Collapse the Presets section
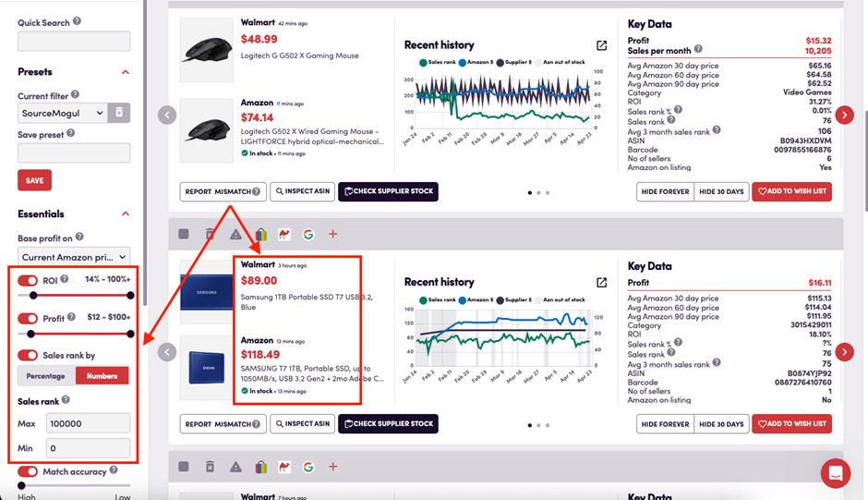The height and width of the screenshot is (500, 868). pos(126,72)
